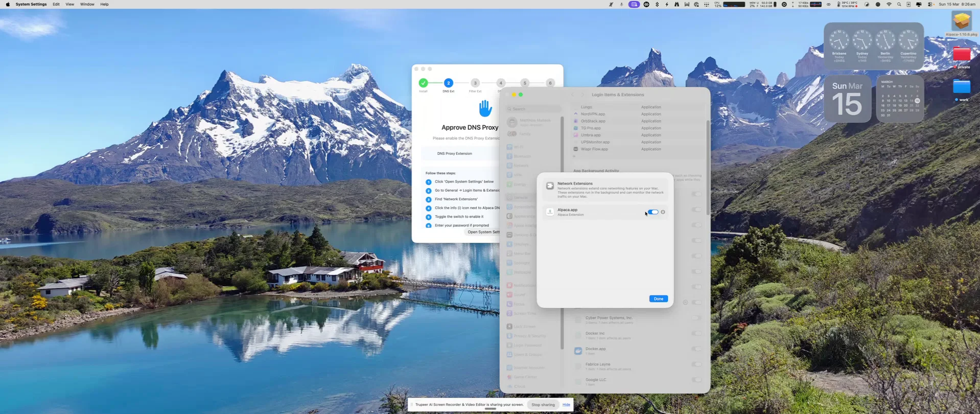Open the blue work folder on desktop
The image size is (980, 414).
click(x=961, y=87)
